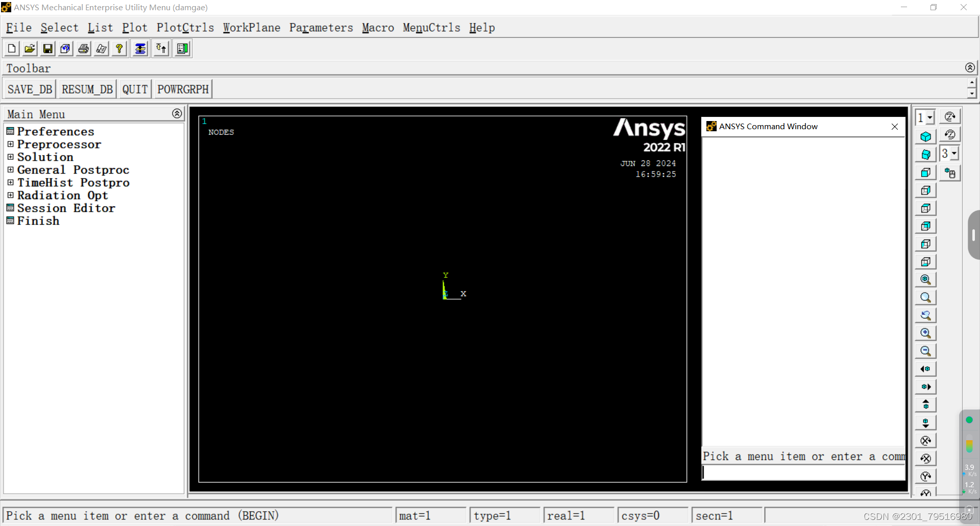Open the WorkPlane menu
The height and width of the screenshot is (526, 980).
pos(251,28)
